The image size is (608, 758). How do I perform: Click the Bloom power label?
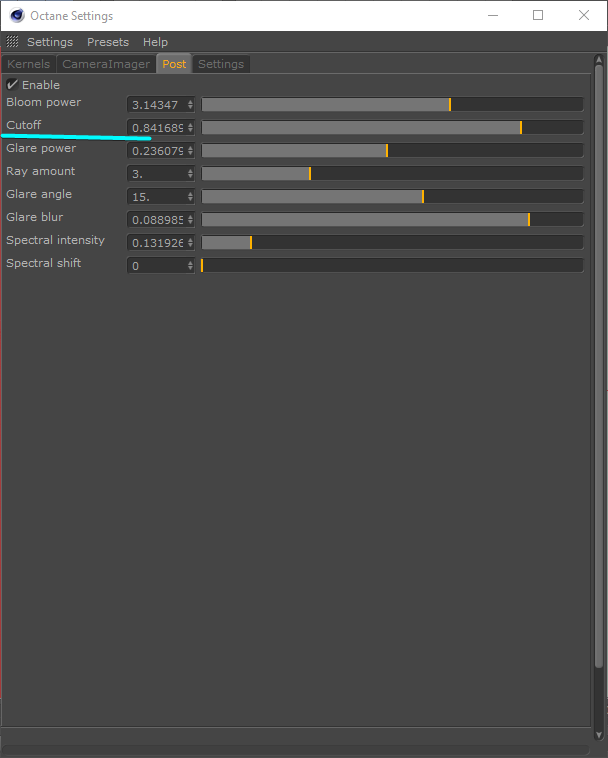(43, 102)
